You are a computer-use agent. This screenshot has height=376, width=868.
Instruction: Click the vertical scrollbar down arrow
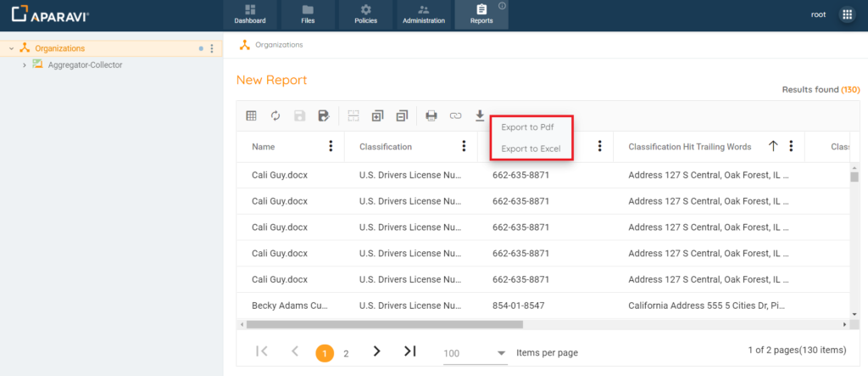(854, 314)
